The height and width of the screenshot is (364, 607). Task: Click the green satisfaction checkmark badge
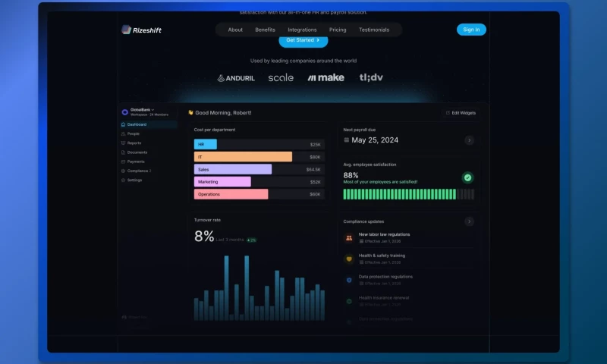467,177
